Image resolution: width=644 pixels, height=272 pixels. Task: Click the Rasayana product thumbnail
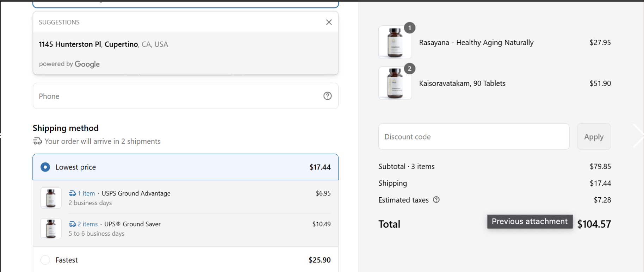pyautogui.click(x=395, y=42)
